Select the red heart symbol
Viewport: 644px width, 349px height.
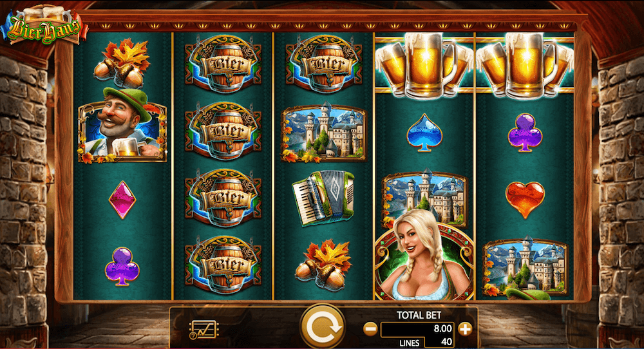[x=525, y=200]
